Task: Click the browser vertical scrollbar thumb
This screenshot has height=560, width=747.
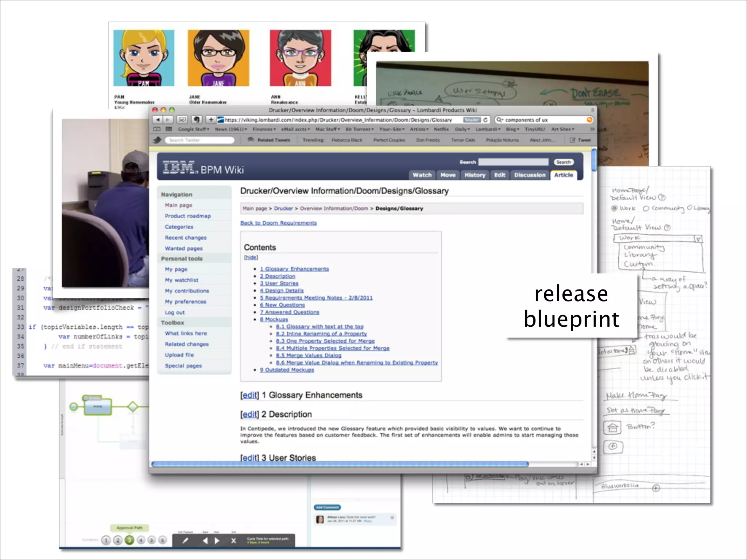Action: (x=594, y=160)
